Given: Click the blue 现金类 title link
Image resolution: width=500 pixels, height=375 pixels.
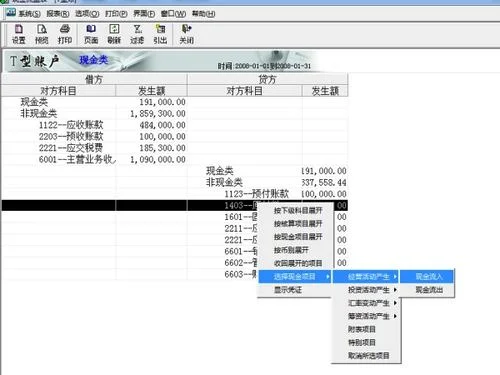Looking at the screenshot, I should pos(94,60).
